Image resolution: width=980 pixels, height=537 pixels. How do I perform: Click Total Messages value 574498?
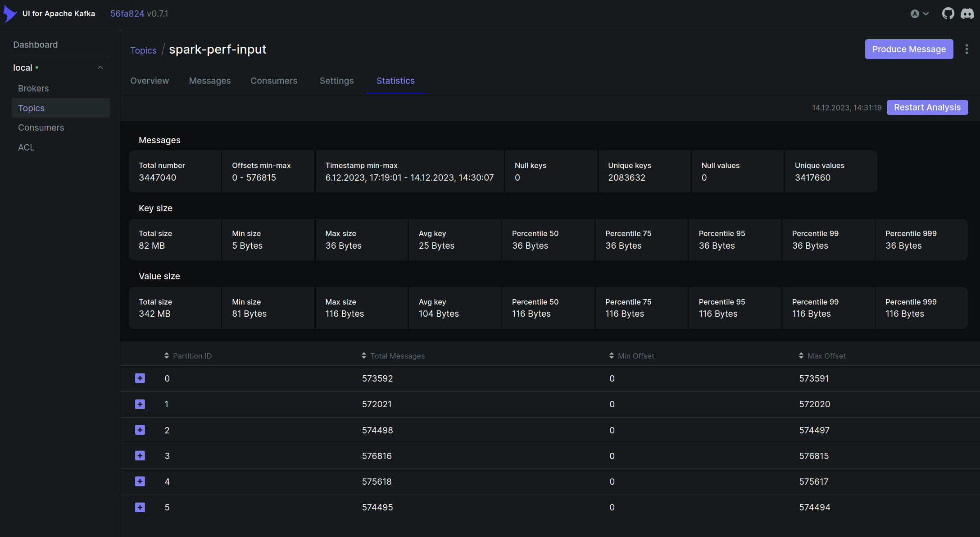pyautogui.click(x=377, y=430)
